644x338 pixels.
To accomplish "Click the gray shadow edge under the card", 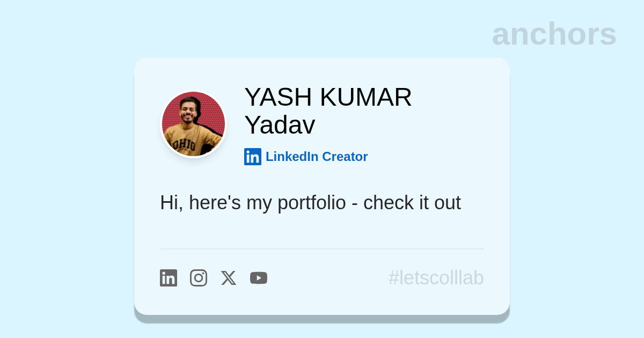I will click(322, 319).
